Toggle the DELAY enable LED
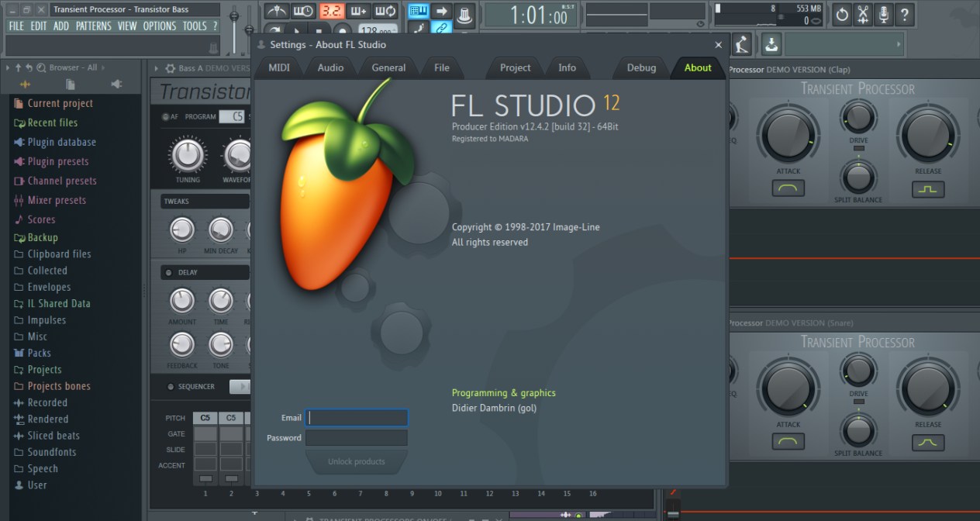Screen dimensions: 980x521 pyautogui.click(x=168, y=273)
